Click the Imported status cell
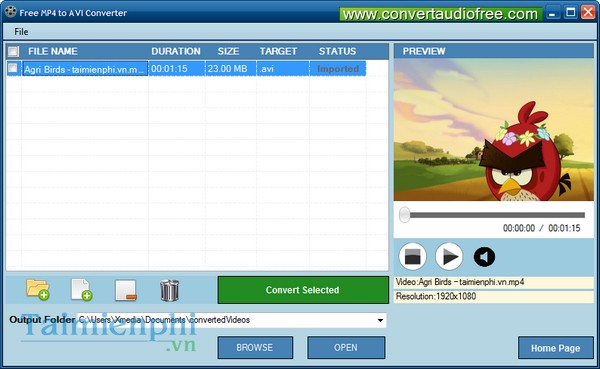The width and height of the screenshot is (600, 369). tap(338, 69)
